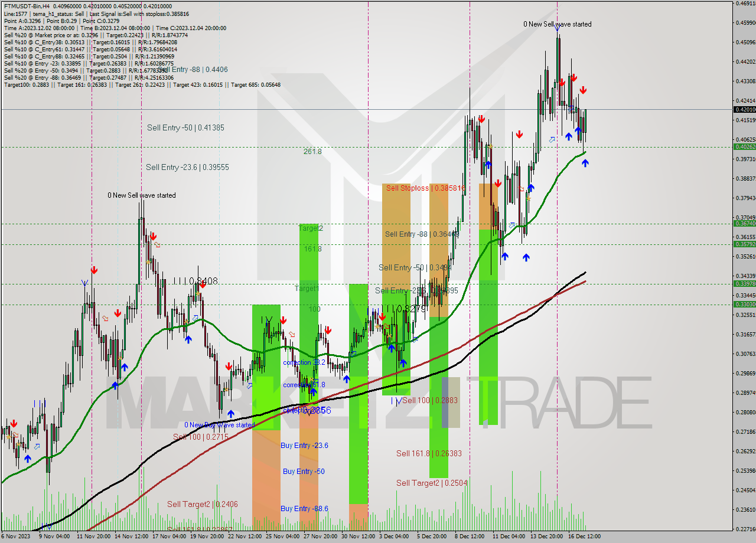Click the 0.24504 price axis label
This screenshot has height=543, width=756.
(x=745, y=490)
